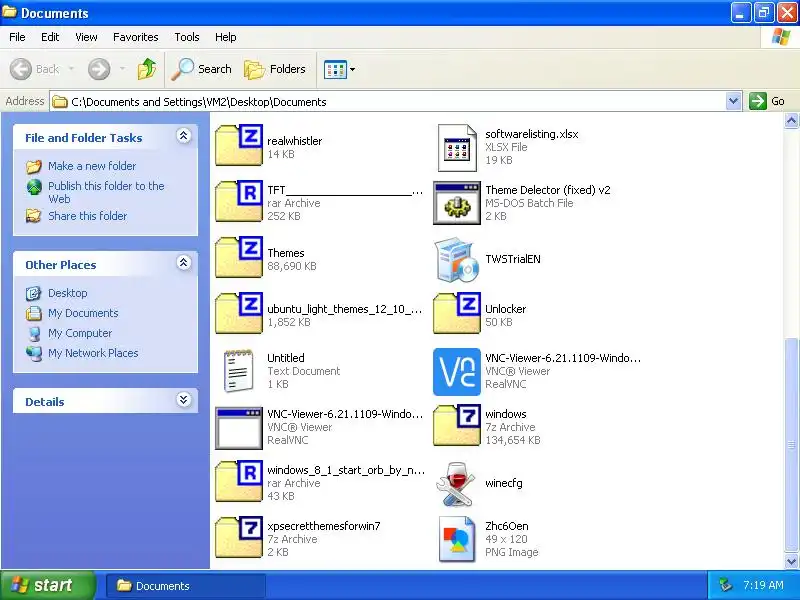Select the windows 7z archive icon
The height and width of the screenshot is (600, 800).
pyautogui.click(x=457, y=425)
